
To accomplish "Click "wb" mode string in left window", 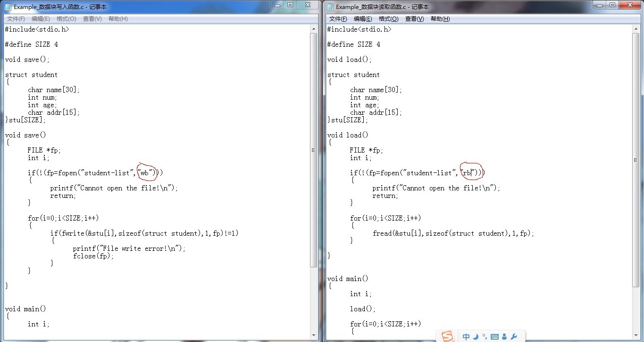I will [x=146, y=173].
